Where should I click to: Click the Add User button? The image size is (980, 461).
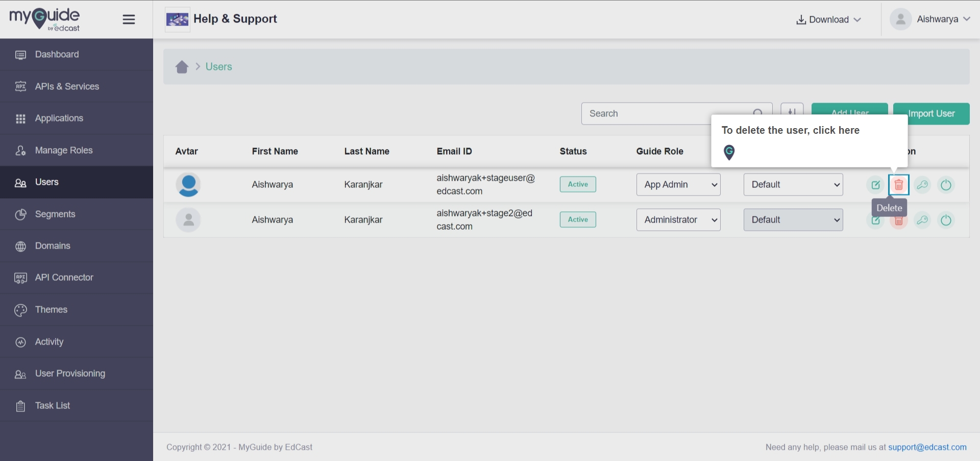(850, 109)
